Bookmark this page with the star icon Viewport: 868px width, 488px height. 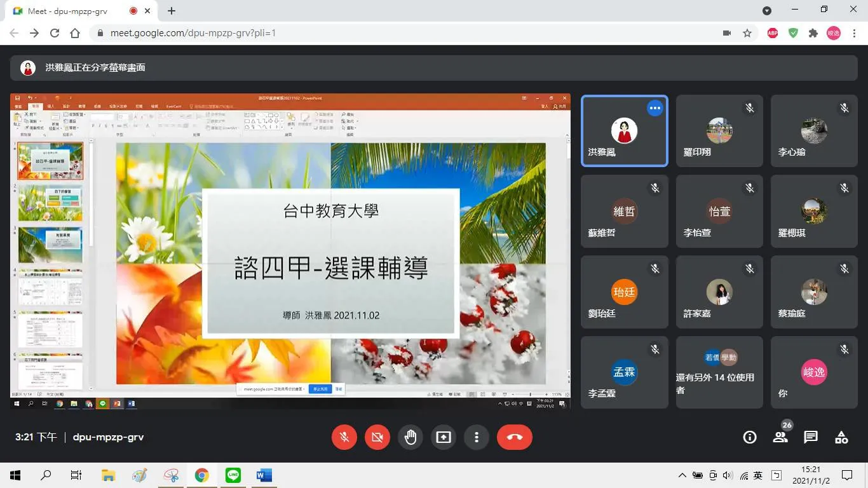(747, 33)
